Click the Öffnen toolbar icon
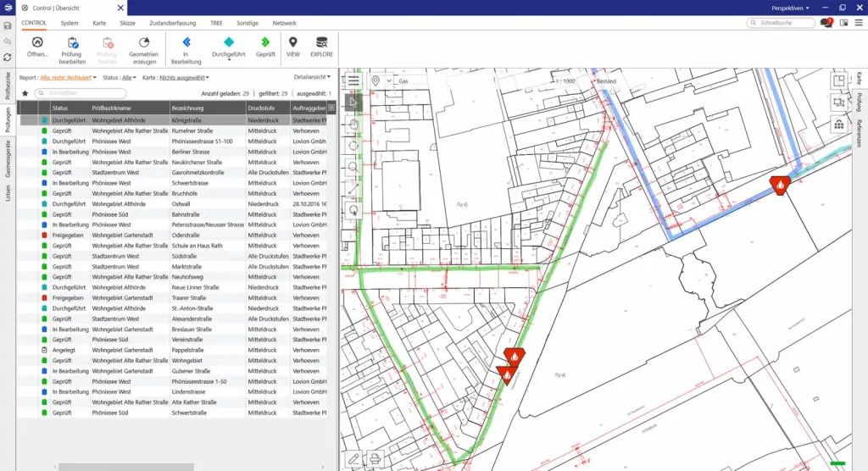This screenshot has width=868, height=471. [x=37, y=42]
